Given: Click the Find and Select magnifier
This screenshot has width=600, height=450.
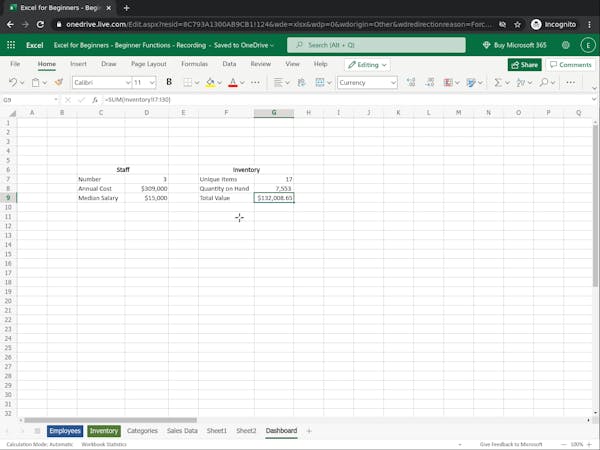Looking at the screenshot, I should click(543, 82).
